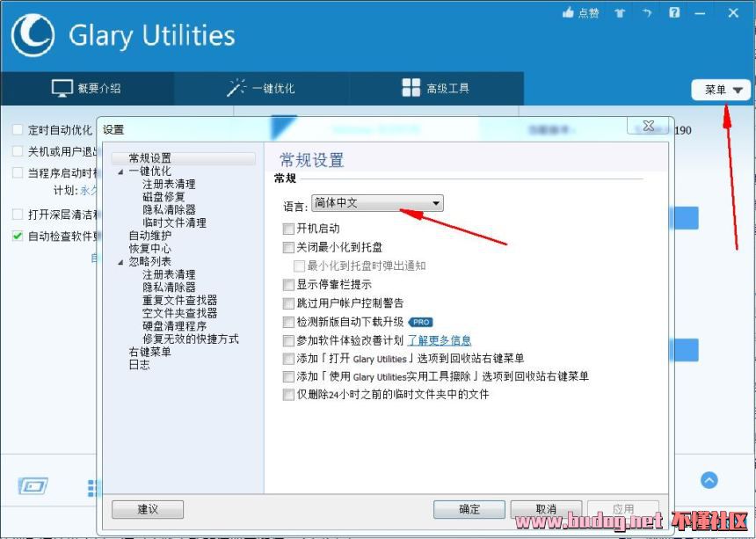Click the shirt skin icon in title bar
This screenshot has height=539, width=756.
(620, 13)
